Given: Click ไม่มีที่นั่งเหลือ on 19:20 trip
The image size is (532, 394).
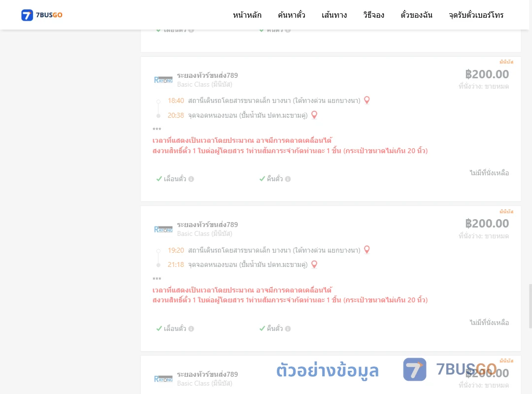Looking at the screenshot, I should pos(489,323).
